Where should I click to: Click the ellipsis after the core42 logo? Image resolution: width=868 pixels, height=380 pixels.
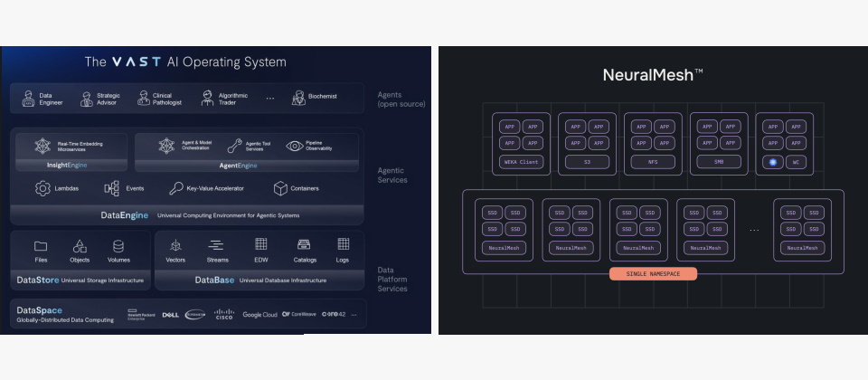[x=354, y=315]
